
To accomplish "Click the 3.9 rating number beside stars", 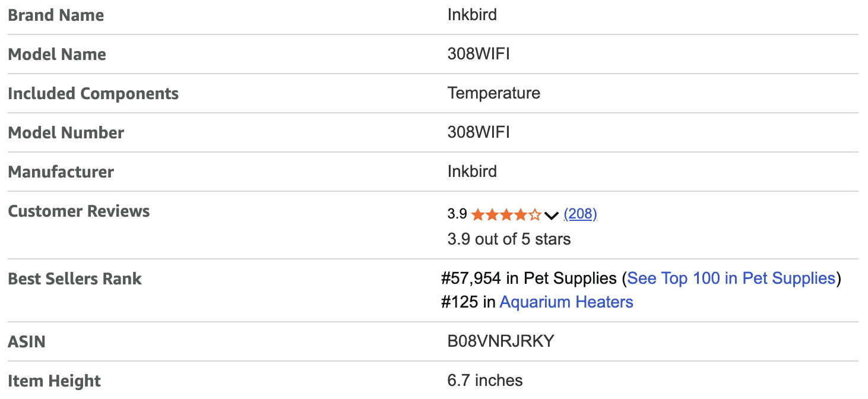I will pyautogui.click(x=457, y=214).
